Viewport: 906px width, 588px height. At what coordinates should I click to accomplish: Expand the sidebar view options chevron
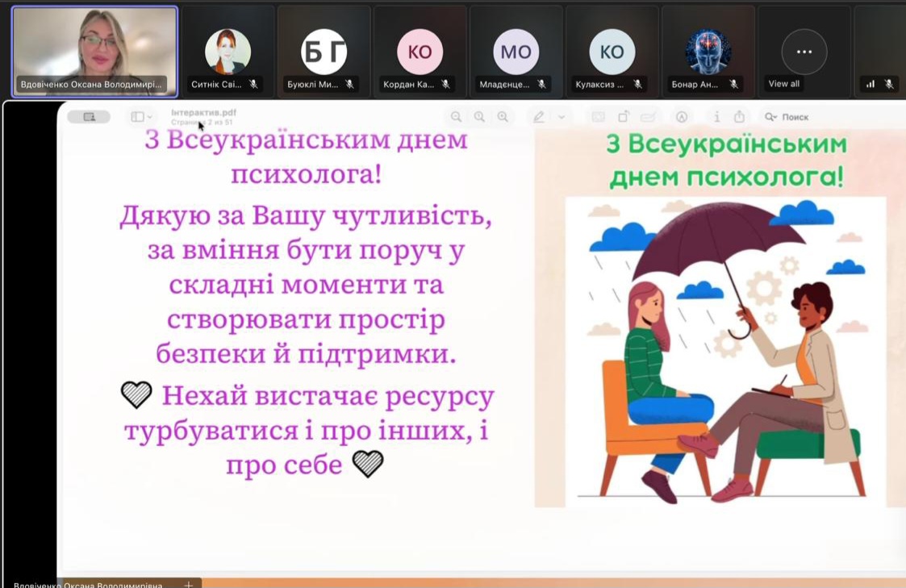150,117
